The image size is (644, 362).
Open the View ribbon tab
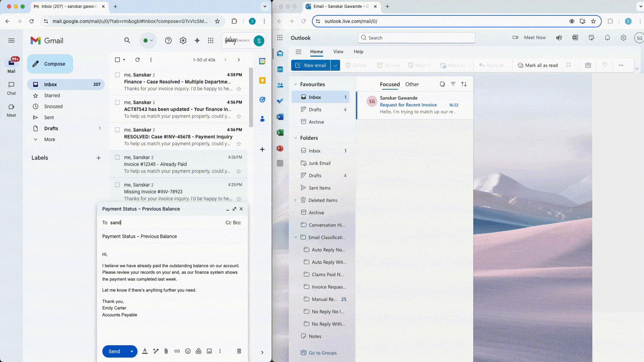[338, 52]
